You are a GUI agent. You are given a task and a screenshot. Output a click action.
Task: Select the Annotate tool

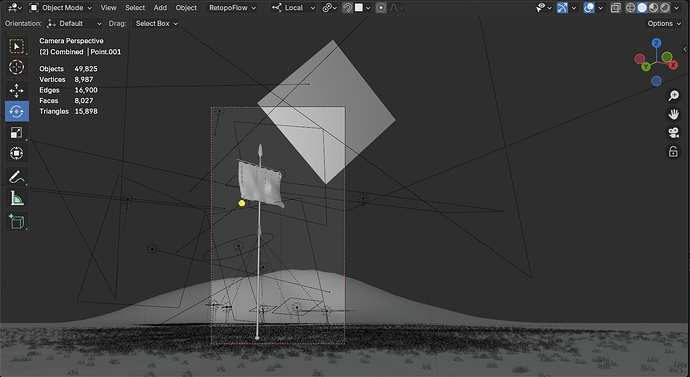point(17,177)
